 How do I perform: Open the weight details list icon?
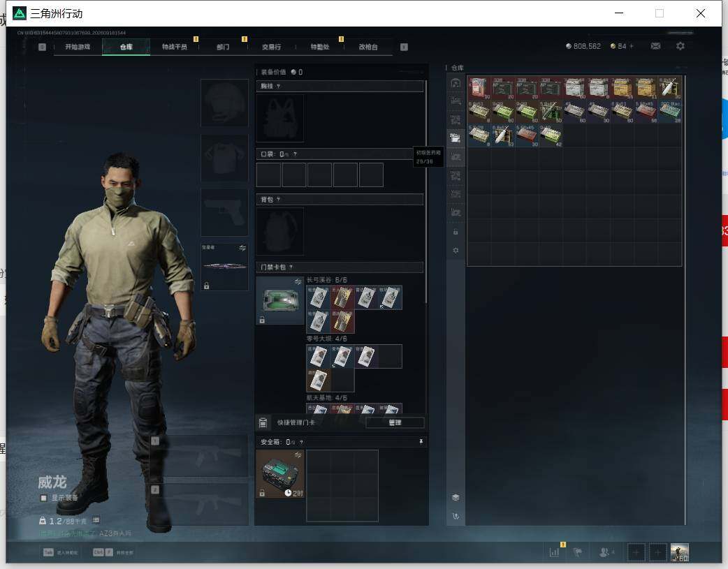pyautogui.click(x=96, y=520)
